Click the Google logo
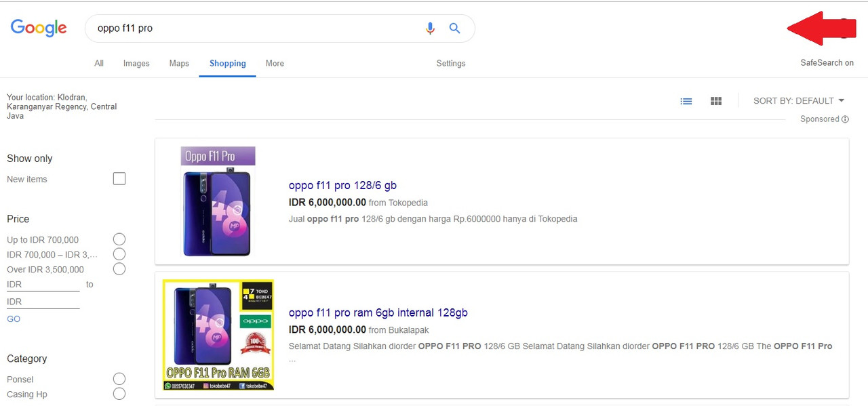The width and height of the screenshot is (868, 406). 39,28
